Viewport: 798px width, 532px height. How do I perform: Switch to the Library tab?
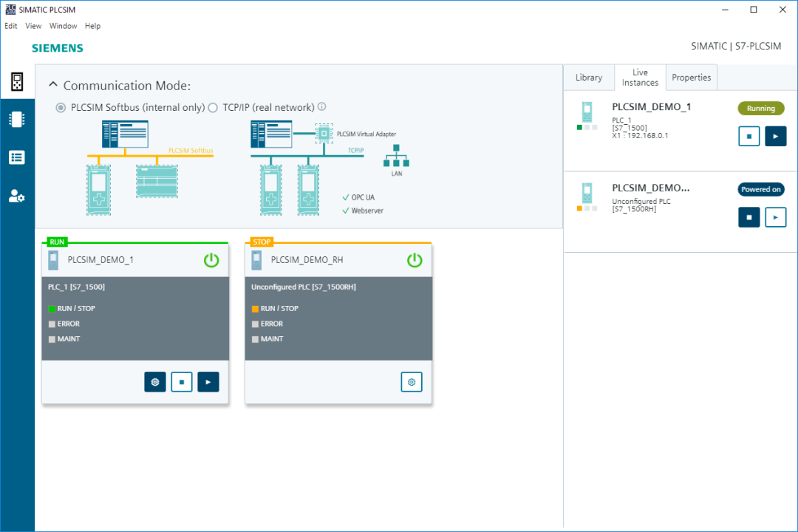(x=589, y=78)
